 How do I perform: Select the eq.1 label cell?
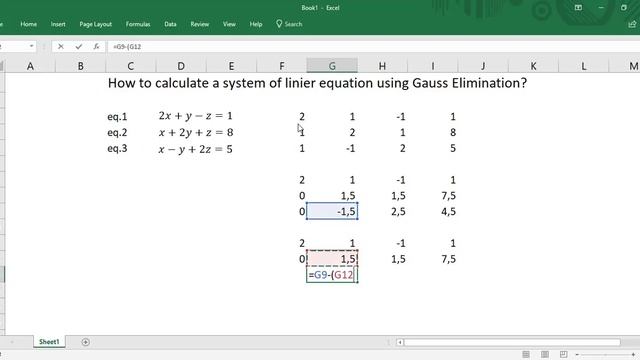[118, 117]
